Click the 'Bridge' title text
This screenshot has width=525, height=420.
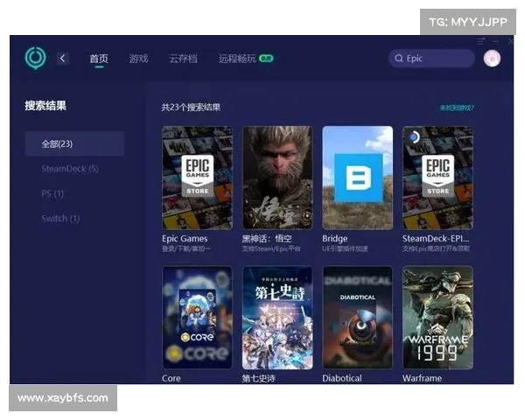click(335, 239)
